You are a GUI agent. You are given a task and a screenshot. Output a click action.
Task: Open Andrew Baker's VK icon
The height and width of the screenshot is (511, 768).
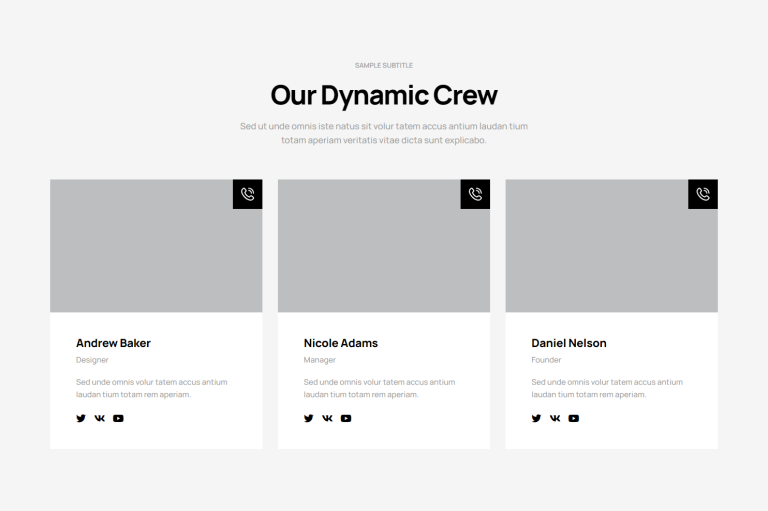pos(100,419)
